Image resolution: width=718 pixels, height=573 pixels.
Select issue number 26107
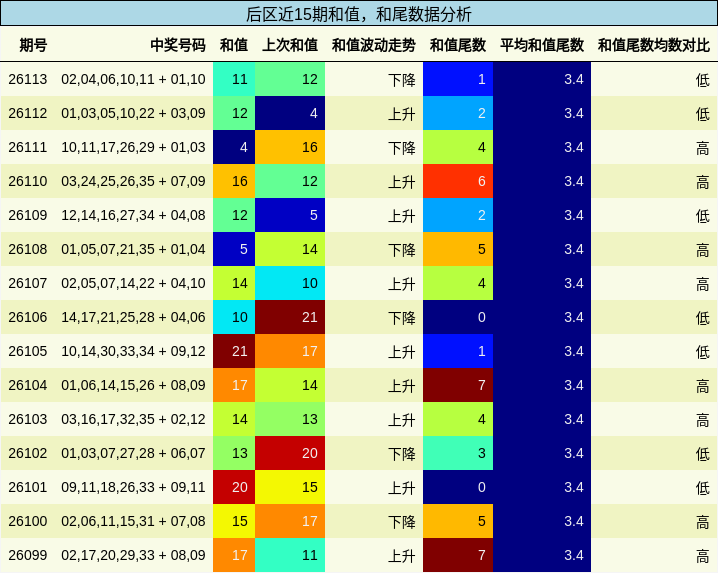[x=27, y=283]
